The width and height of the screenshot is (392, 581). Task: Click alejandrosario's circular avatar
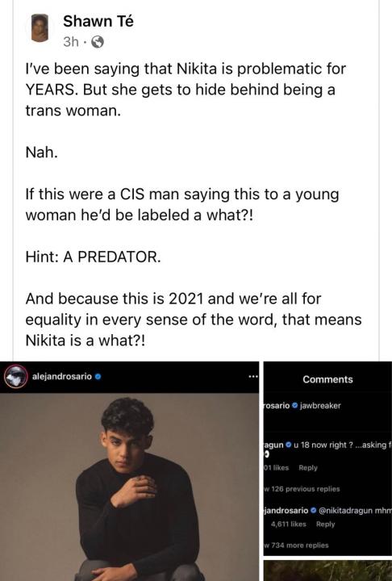[x=16, y=377]
